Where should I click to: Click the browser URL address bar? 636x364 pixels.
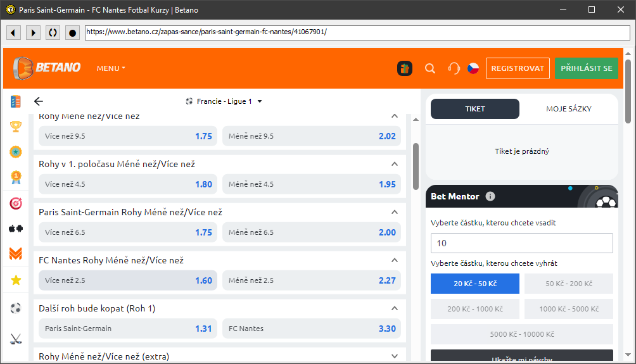click(357, 32)
